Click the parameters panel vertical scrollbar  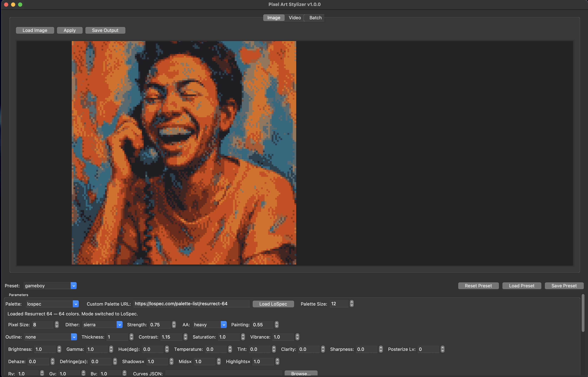583,313
